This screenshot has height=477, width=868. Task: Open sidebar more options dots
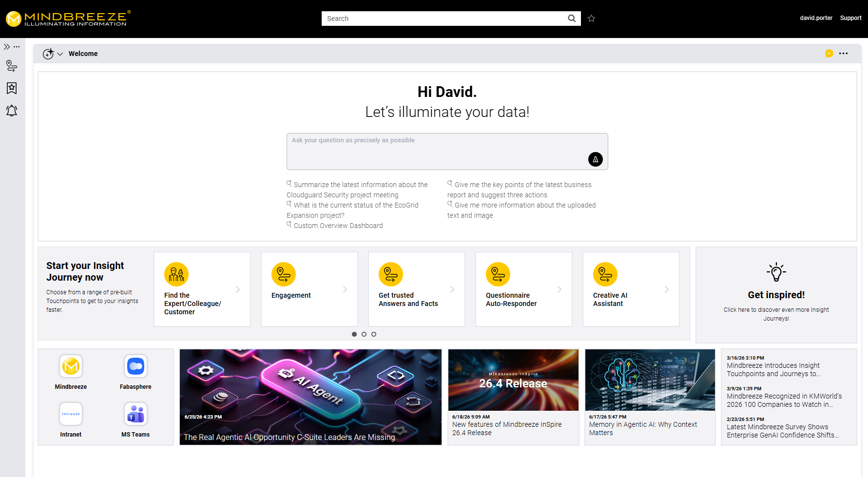click(x=17, y=47)
